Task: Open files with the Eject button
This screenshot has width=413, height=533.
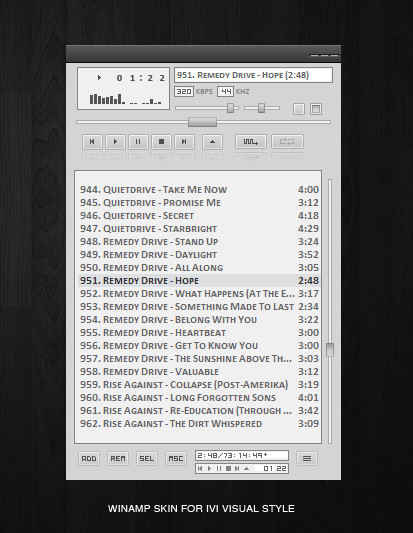Action: coord(212,142)
